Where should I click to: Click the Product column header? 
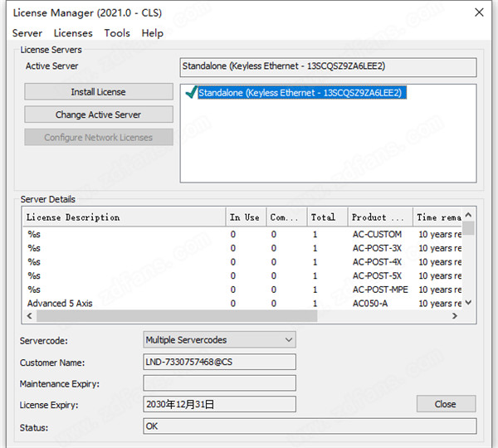(x=380, y=217)
